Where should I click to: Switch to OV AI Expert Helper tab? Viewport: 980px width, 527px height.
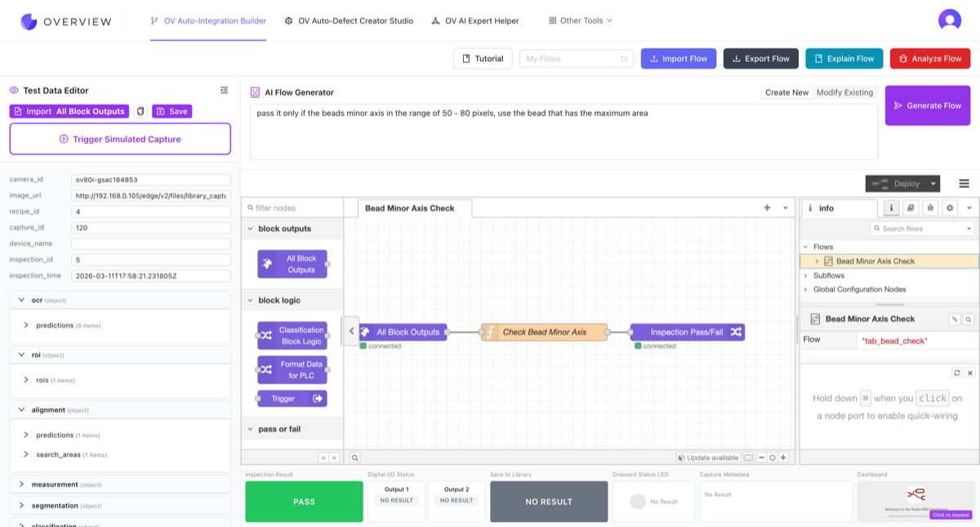(475, 20)
